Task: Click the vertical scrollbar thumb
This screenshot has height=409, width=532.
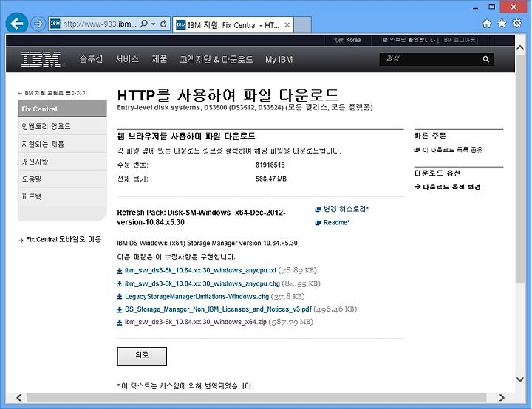Action: [x=519, y=168]
